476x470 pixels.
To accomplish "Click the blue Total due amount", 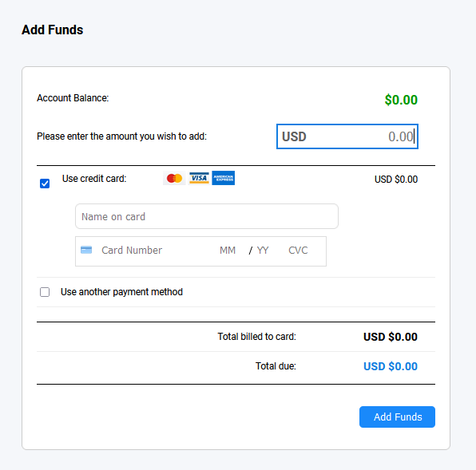I will [x=391, y=366].
